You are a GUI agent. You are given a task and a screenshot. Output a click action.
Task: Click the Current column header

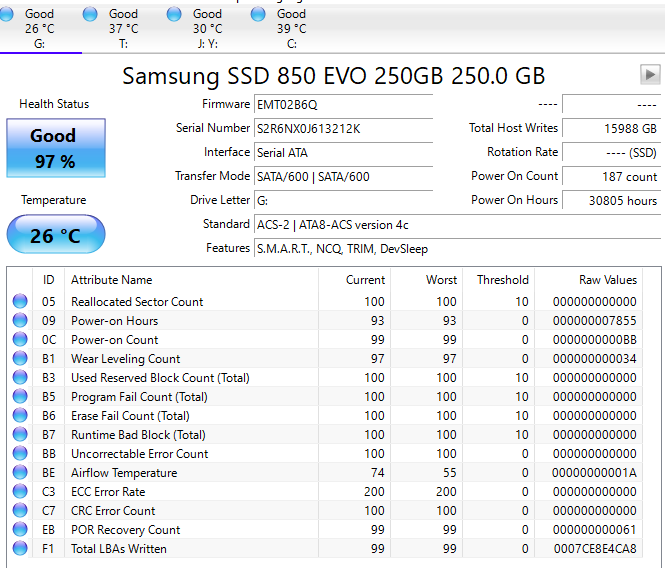[354, 280]
